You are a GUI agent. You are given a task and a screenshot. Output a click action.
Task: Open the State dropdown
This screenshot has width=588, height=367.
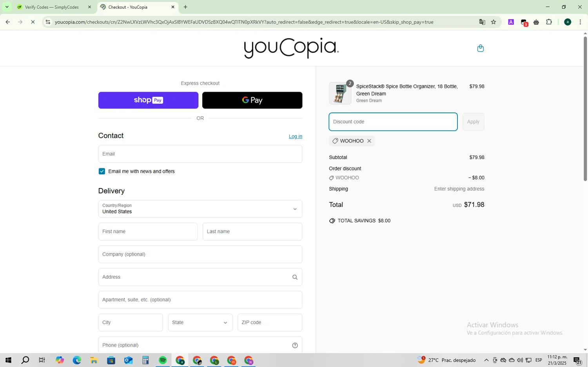point(200,323)
